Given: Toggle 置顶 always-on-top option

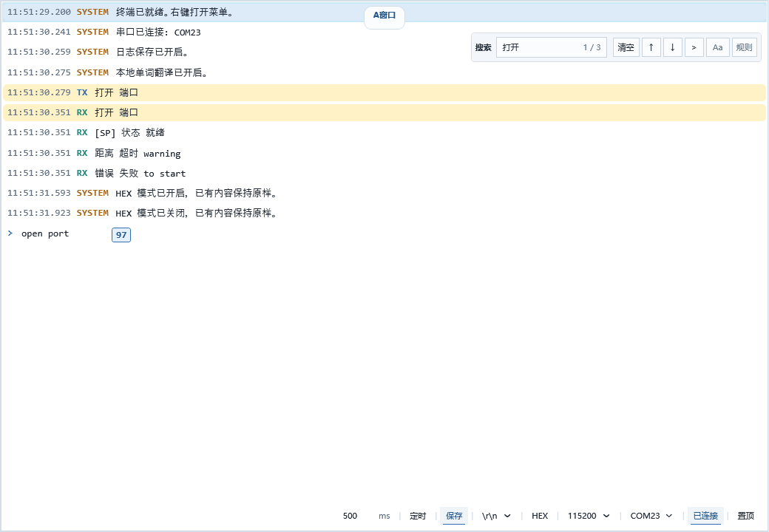Looking at the screenshot, I should click(745, 516).
